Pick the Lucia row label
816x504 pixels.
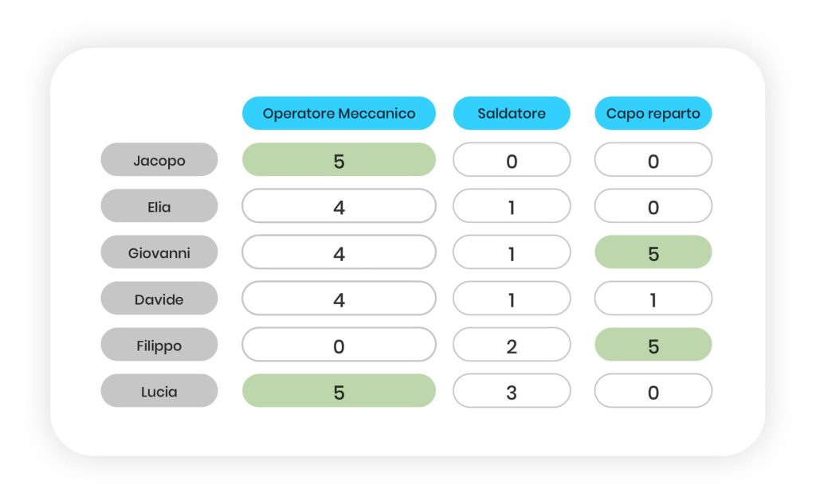159,391
